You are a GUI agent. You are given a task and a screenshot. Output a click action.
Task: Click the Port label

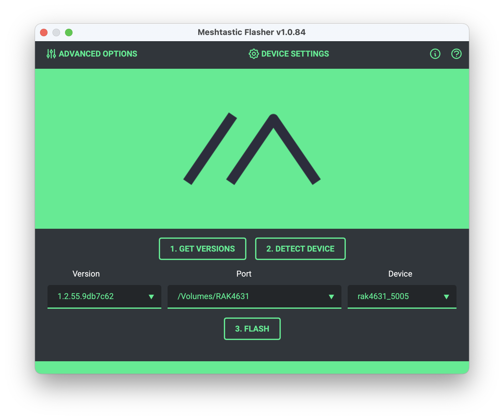[244, 274]
